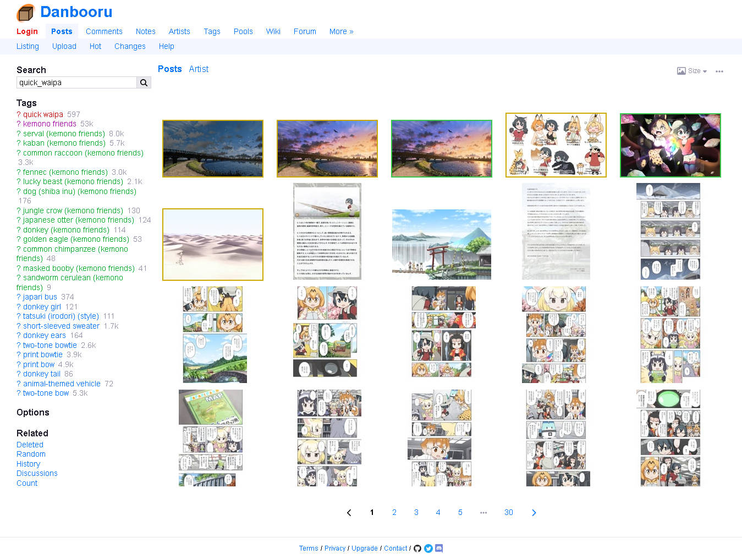Open the desert dunes landscape thumbnail
This screenshot has height=560, width=742.
[213, 245]
